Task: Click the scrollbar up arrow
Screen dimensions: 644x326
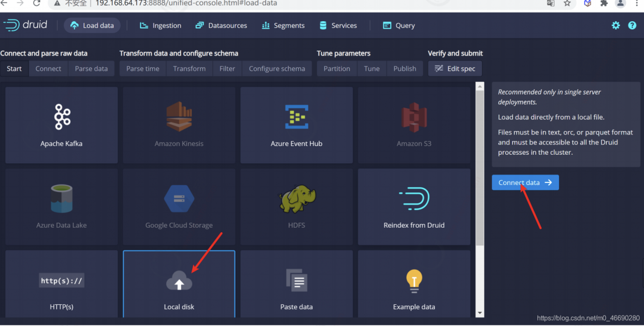Action: click(479, 86)
